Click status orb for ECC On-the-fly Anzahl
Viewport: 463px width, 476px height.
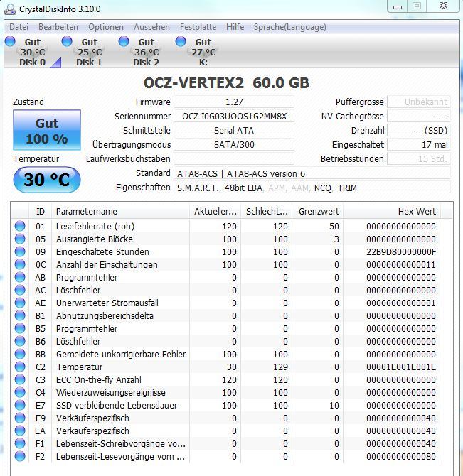click(20, 379)
